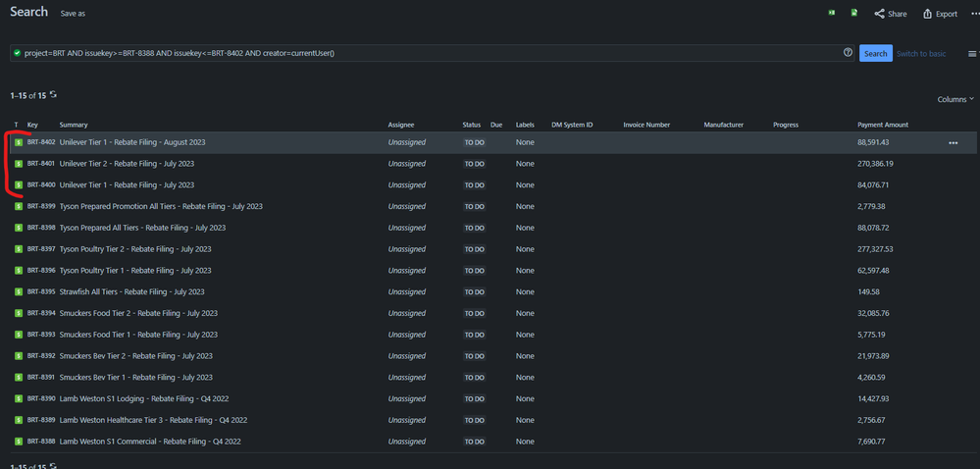Image resolution: width=980 pixels, height=469 pixels.
Task: Sort by the Manufacturer column header
Action: tap(723, 125)
